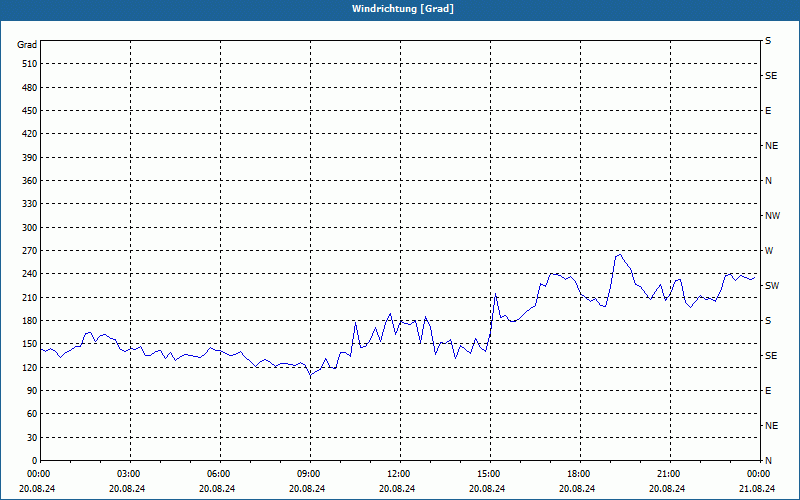The image size is (800, 500).
Task: Click the 480 y-axis value
Action: pos(30,87)
